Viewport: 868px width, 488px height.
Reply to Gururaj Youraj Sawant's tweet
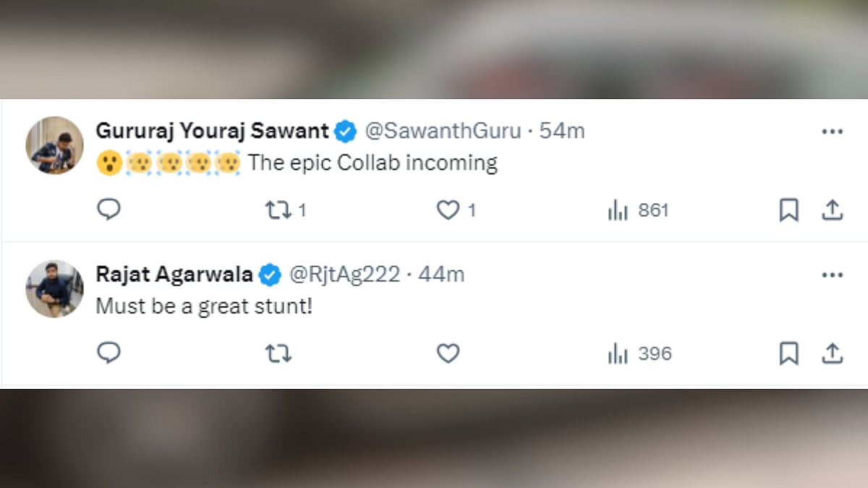click(x=109, y=210)
